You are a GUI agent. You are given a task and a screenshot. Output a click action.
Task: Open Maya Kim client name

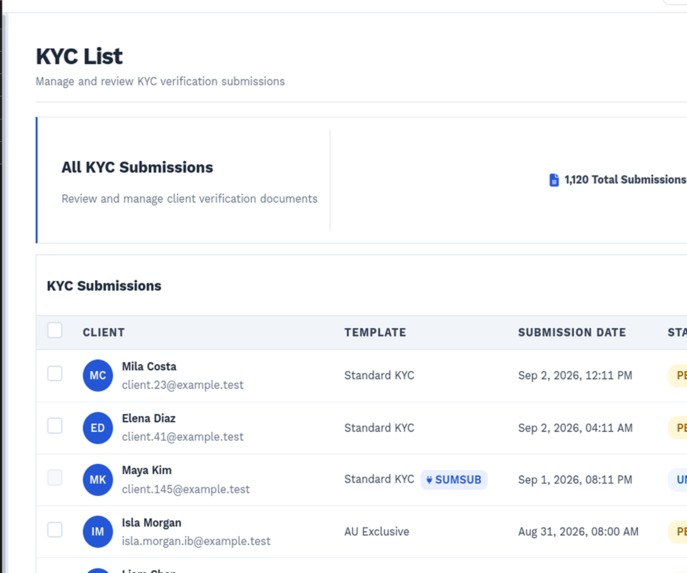point(147,470)
